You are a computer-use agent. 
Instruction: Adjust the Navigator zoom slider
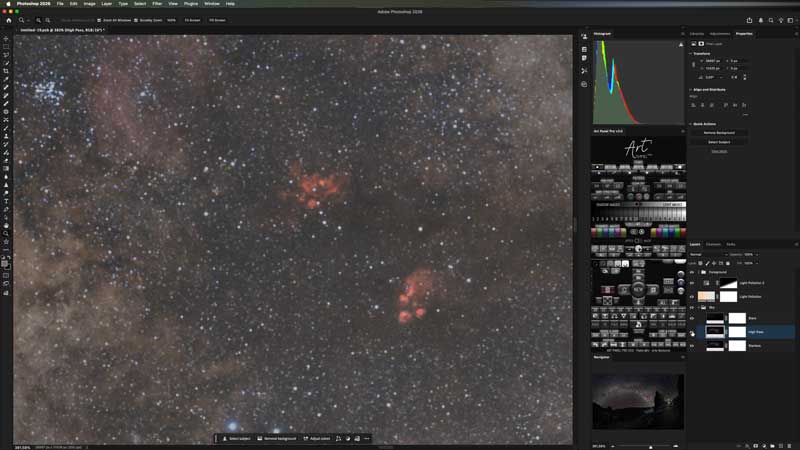coord(651,446)
